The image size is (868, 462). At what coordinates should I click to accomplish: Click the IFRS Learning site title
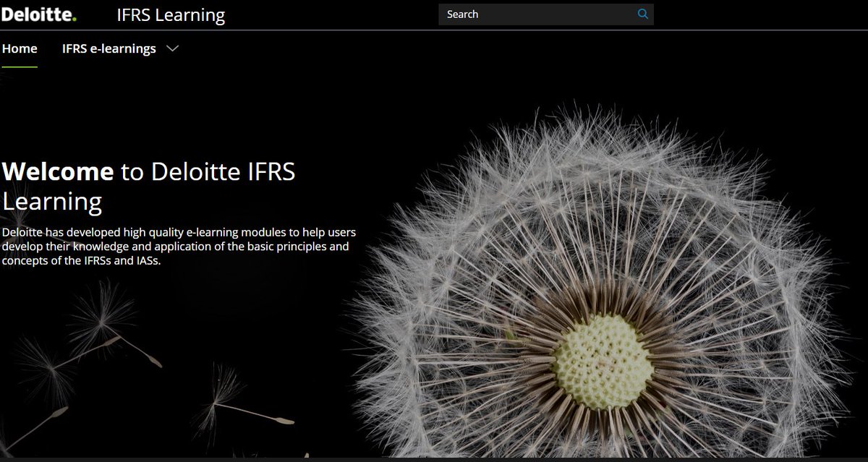pyautogui.click(x=171, y=14)
